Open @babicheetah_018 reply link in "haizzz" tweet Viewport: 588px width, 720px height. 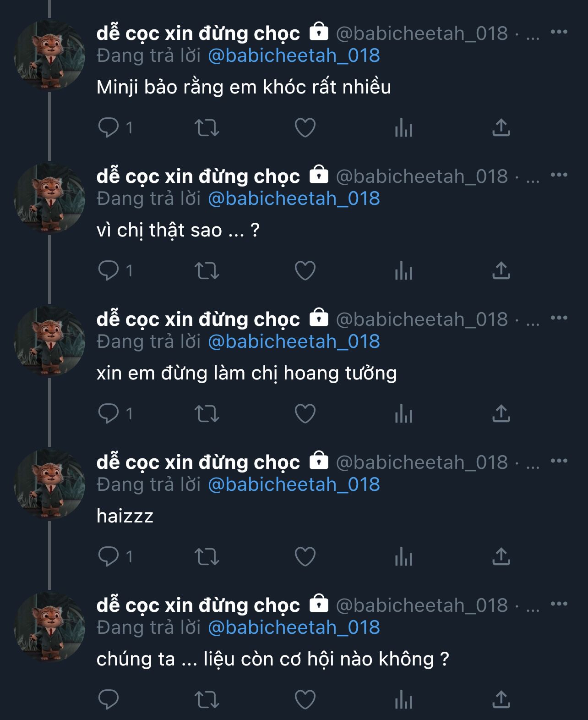click(x=294, y=485)
